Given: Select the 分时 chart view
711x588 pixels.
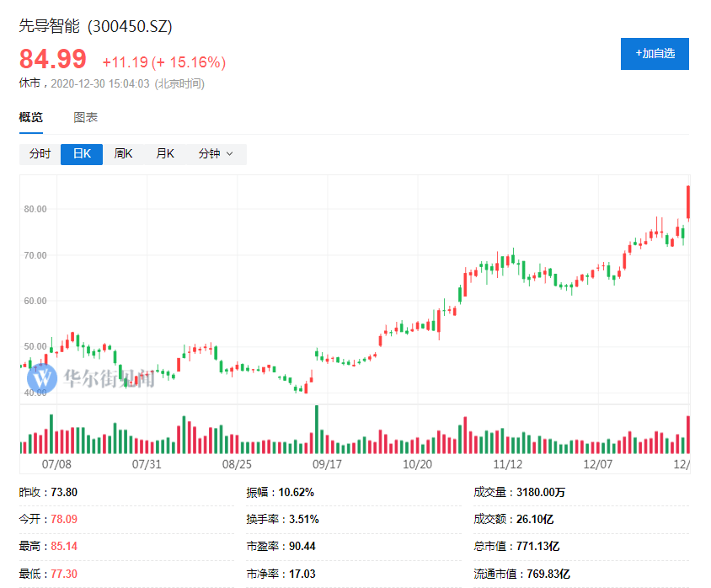Looking at the screenshot, I should coord(40,154).
